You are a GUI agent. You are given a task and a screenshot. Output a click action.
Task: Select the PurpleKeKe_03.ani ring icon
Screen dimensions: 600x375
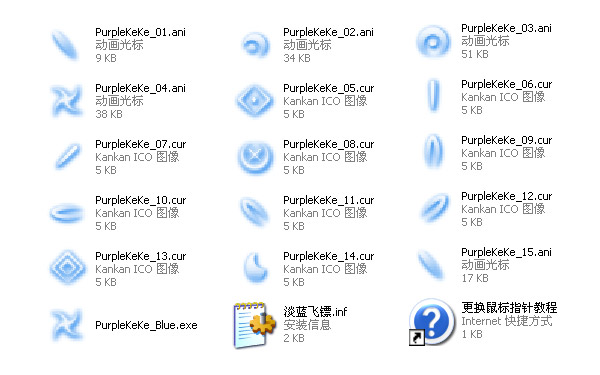click(x=433, y=41)
